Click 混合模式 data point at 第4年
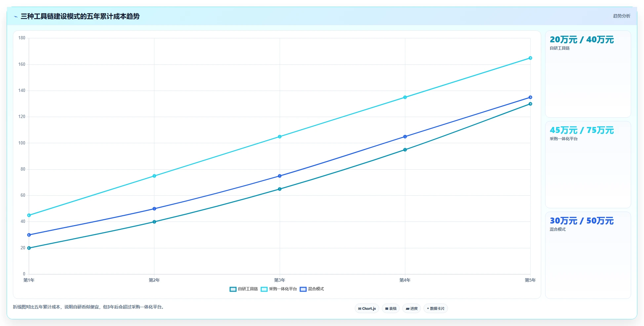Image resolution: width=644 pixels, height=326 pixels. [405, 137]
